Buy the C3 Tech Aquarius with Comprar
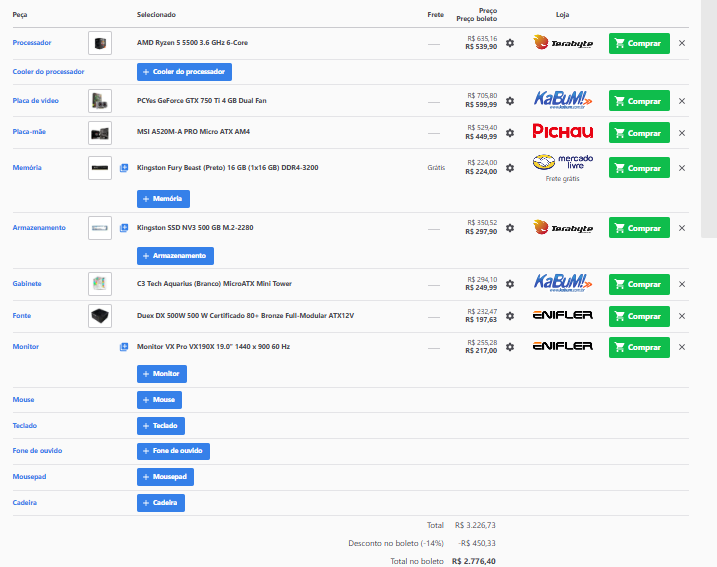The image size is (717, 567). (639, 284)
